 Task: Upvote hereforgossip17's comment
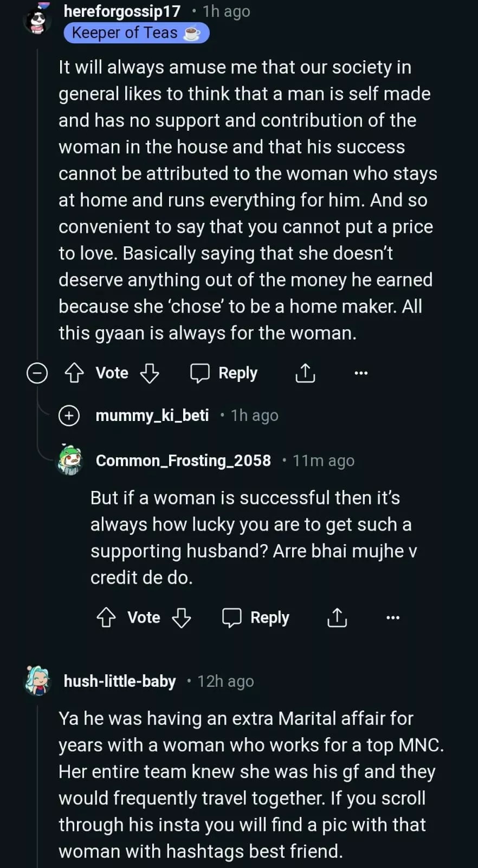click(x=74, y=373)
